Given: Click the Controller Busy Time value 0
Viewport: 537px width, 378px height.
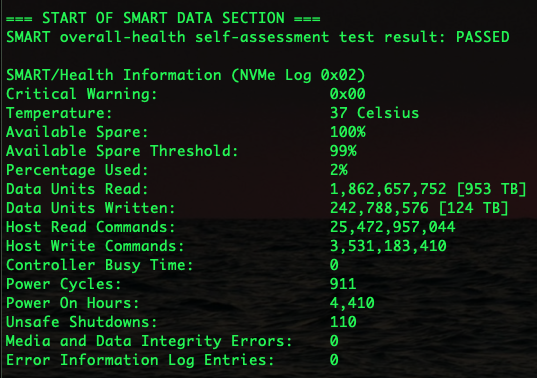Looking at the screenshot, I should coord(334,265).
